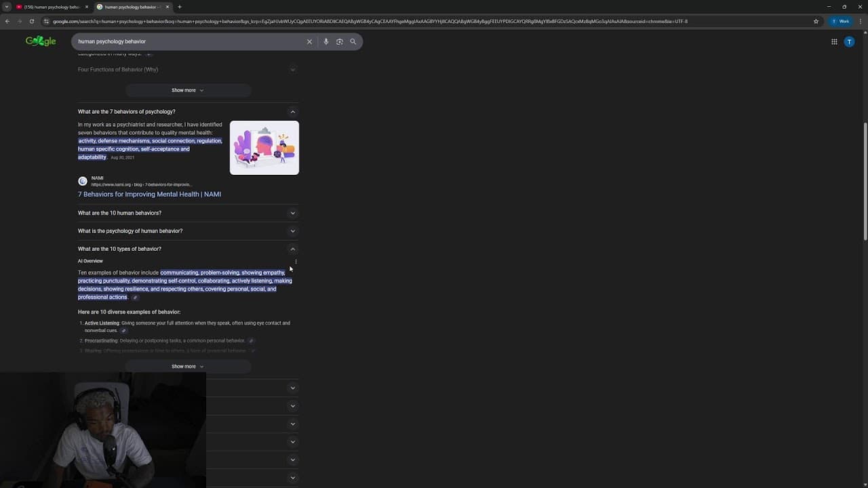The height and width of the screenshot is (488, 868).
Task: Open the mental health illustration thumbnail
Action: click(x=264, y=148)
